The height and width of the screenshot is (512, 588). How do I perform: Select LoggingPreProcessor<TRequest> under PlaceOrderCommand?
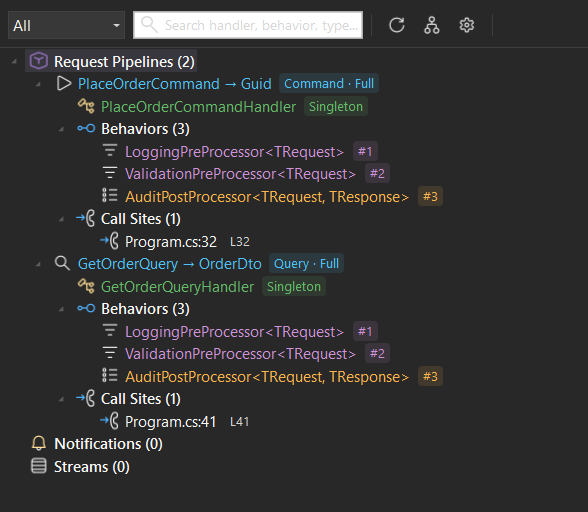coord(234,152)
